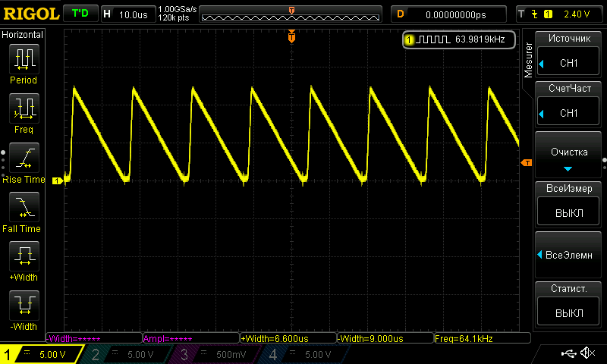The height and width of the screenshot is (364, 607).
Task: Click the T'D trigger status indicator
Action: [80, 14]
